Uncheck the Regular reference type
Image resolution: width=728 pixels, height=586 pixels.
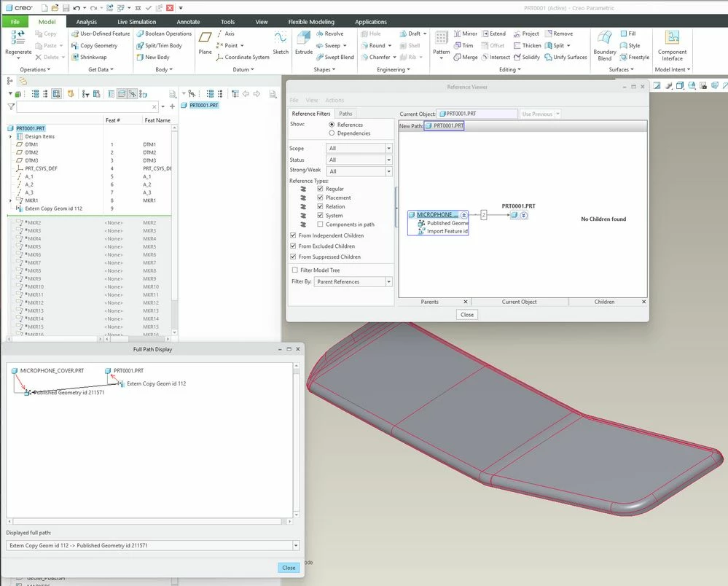coord(320,189)
